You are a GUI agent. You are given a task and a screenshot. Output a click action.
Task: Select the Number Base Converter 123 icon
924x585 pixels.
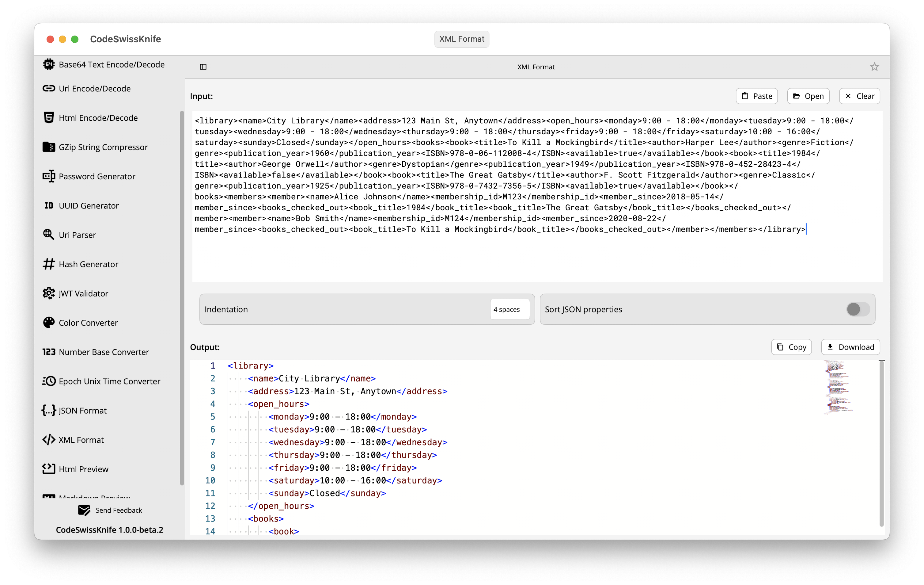pyautogui.click(x=49, y=352)
